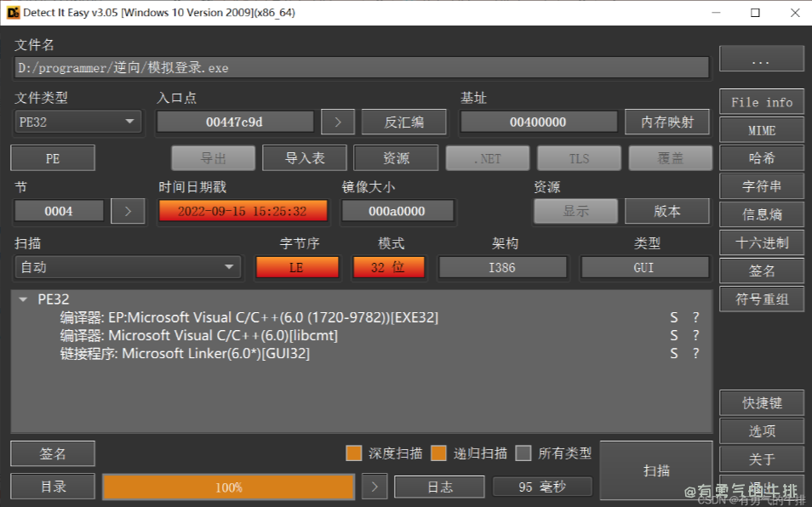Click the file path field containing 模拟登录.exe
The image size is (812, 507).
(362, 68)
